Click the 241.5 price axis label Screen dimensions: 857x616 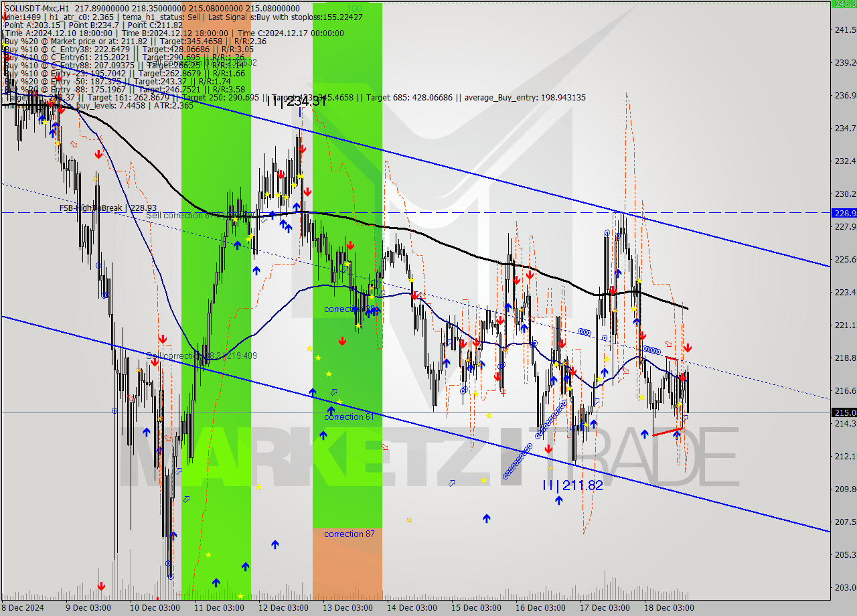point(845,29)
